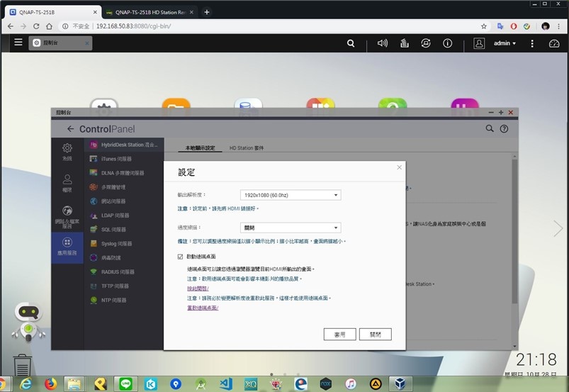Open multimedia management entry
Screen dimensions: 569x392
pos(124,187)
